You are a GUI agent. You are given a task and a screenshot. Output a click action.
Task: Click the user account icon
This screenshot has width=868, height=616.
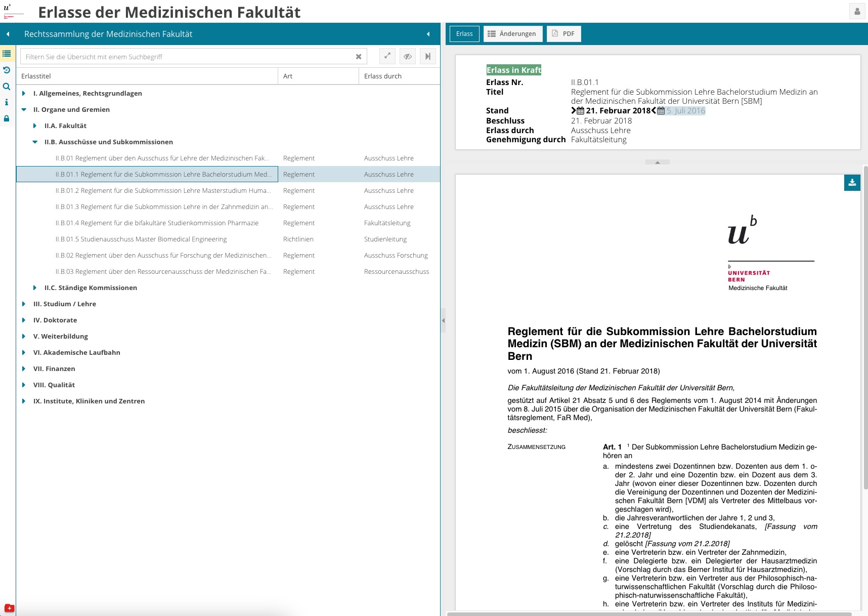(857, 11)
